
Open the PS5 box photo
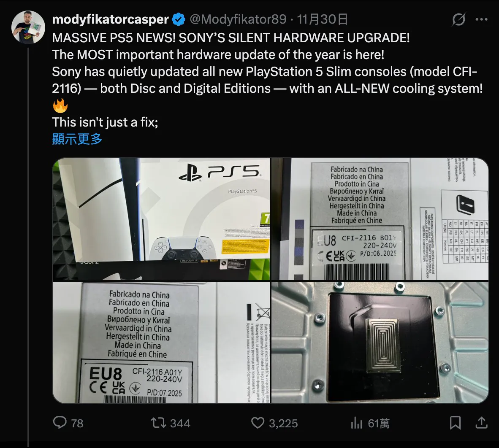161,219
